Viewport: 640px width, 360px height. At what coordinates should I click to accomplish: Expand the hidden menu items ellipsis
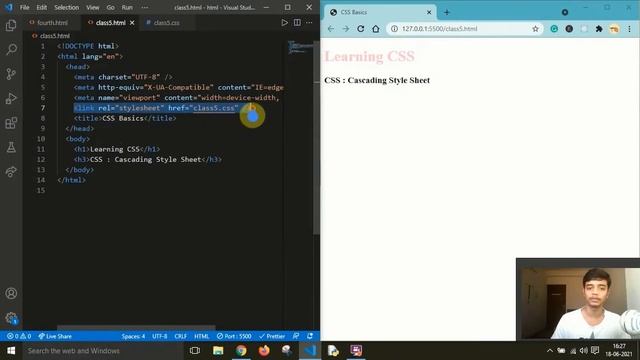pos(145,7)
